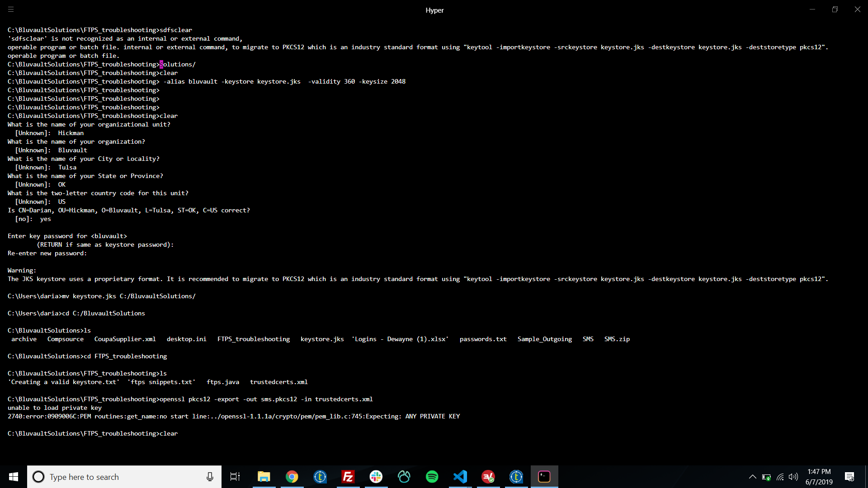Open FileZilla FTP client

[348, 477]
